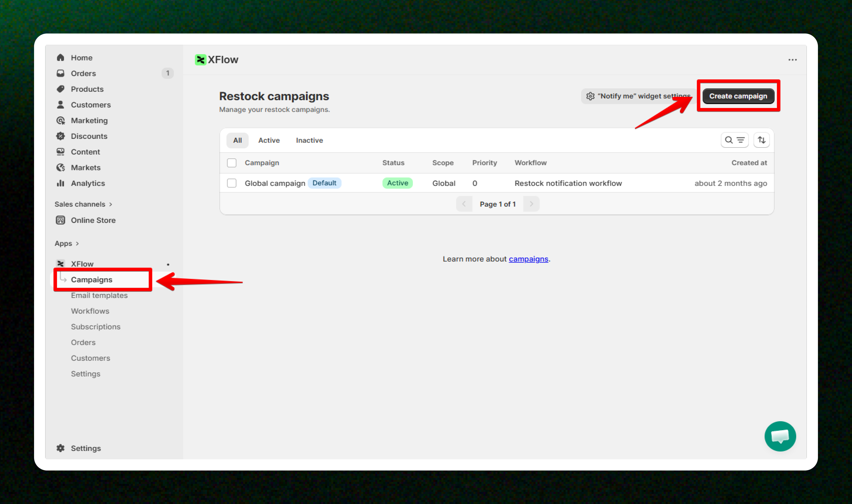The height and width of the screenshot is (504, 852).
Task: Open Email templates in XFlow submenu
Action: (99, 295)
